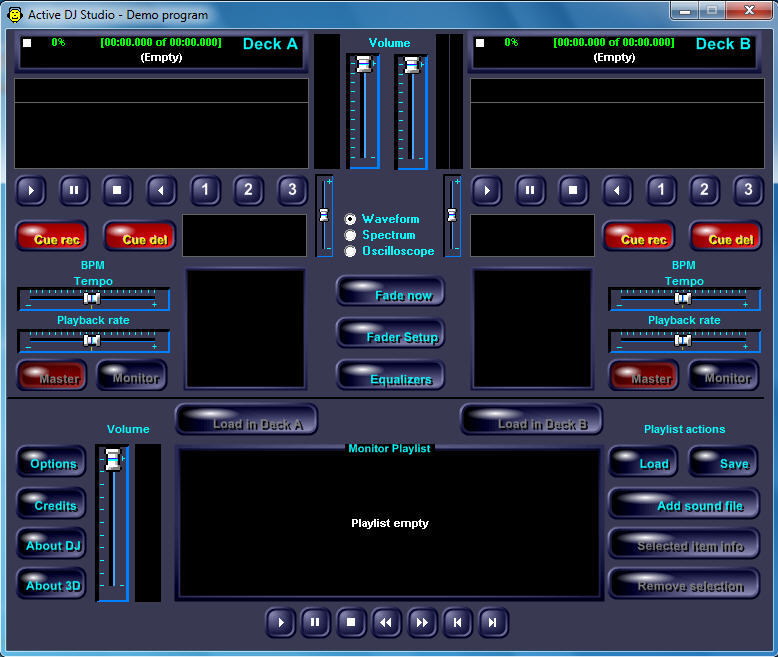Jump to cue point 2 on Deck B
Image resolution: width=778 pixels, height=657 pixels.
(x=704, y=191)
